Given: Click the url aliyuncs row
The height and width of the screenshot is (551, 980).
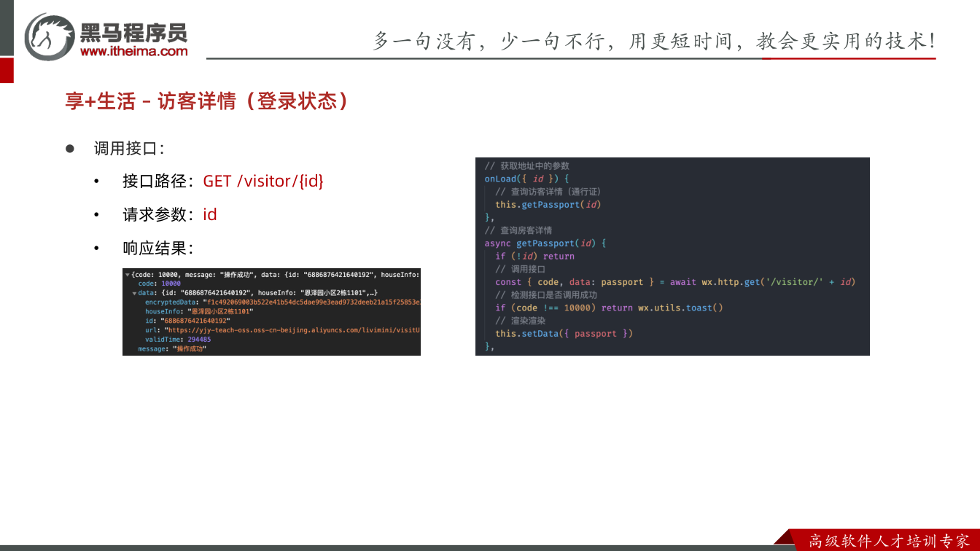Looking at the screenshot, I should pos(283,330).
